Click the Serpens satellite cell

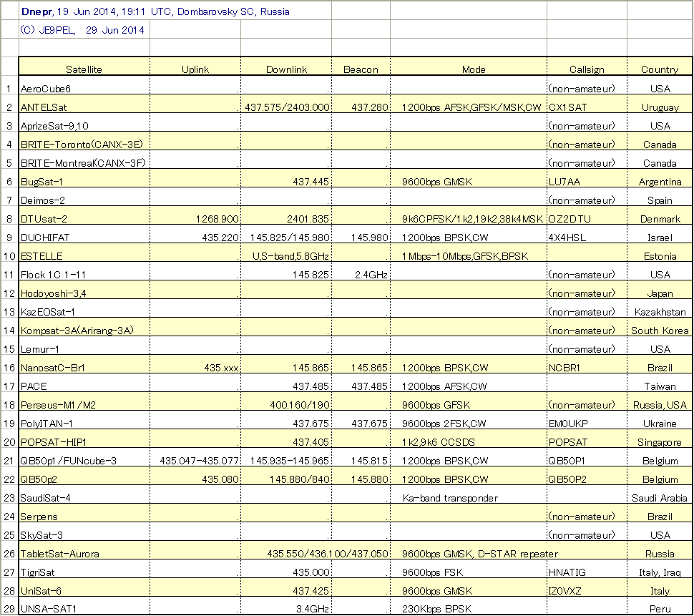84,512
